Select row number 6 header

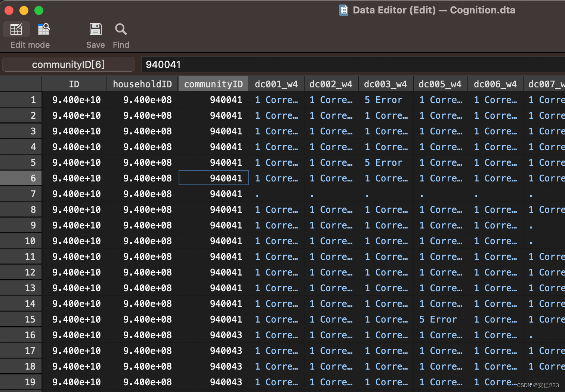click(21, 178)
